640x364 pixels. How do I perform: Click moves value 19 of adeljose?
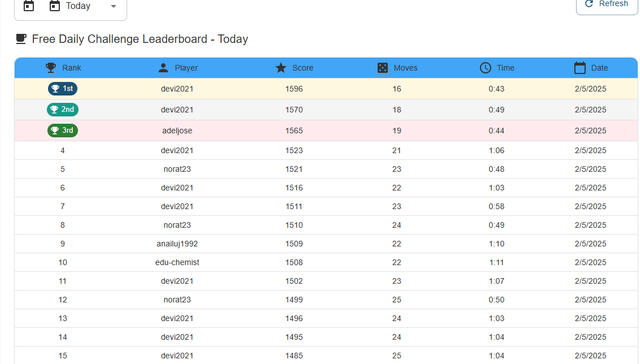[397, 131]
